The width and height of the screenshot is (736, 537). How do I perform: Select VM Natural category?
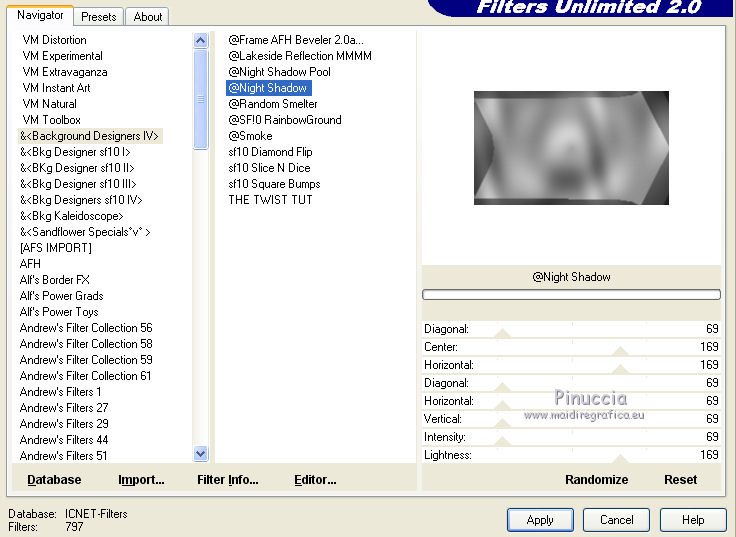click(x=49, y=104)
